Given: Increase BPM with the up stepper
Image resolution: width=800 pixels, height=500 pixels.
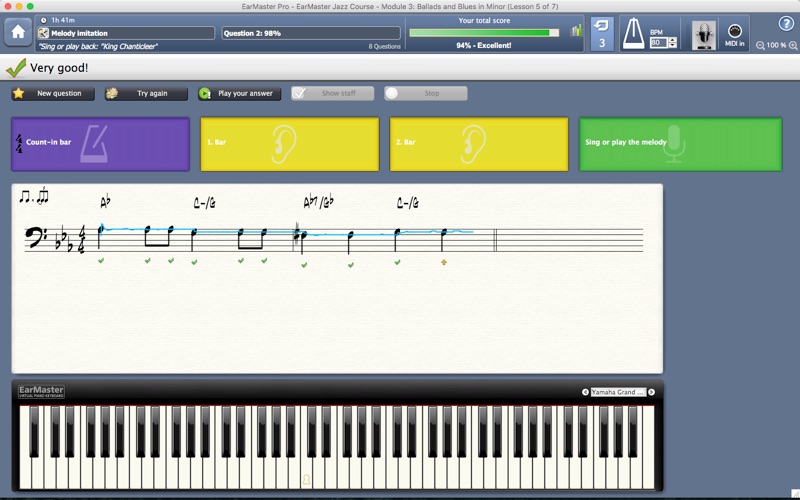Looking at the screenshot, I should pyautogui.click(x=673, y=40).
